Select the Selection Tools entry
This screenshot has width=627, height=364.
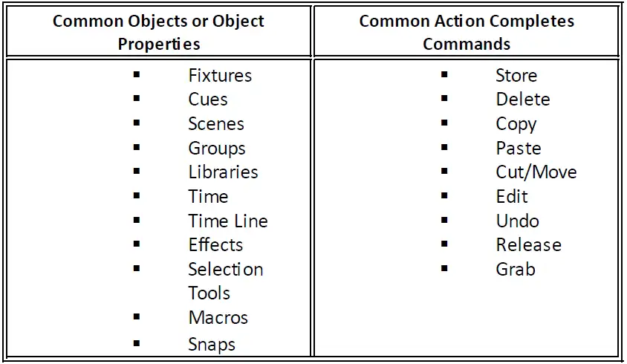pyautogui.click(x=226, y=282)
